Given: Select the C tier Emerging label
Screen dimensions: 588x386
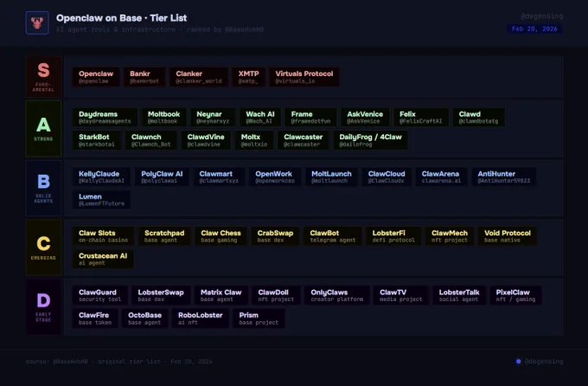Looking at the screenshot, I should [x=43, y=248].
